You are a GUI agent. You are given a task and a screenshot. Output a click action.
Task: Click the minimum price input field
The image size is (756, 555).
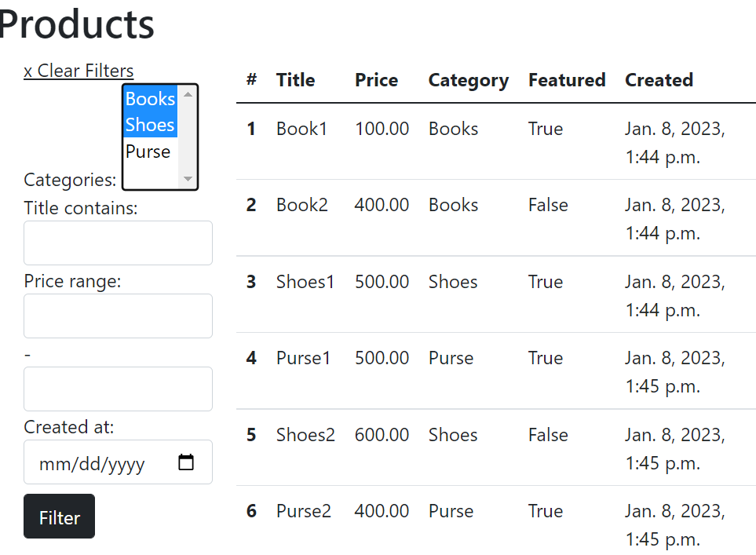coord(118,316)
